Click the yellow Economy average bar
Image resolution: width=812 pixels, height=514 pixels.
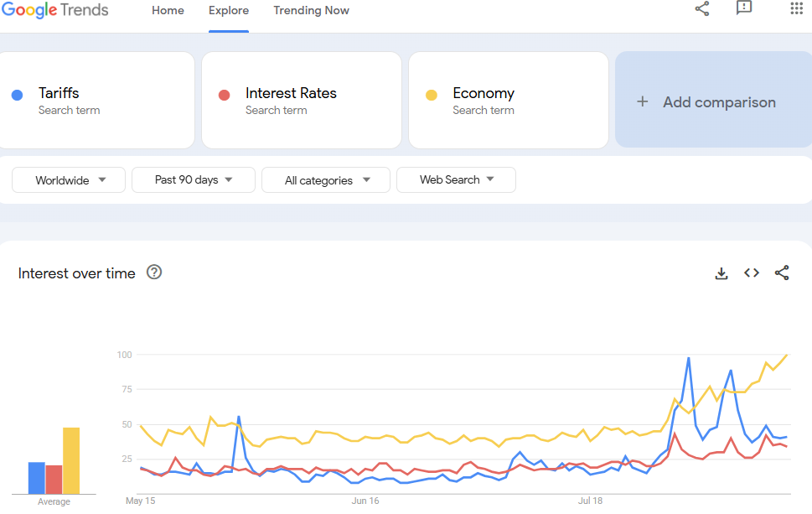[71, 460]
